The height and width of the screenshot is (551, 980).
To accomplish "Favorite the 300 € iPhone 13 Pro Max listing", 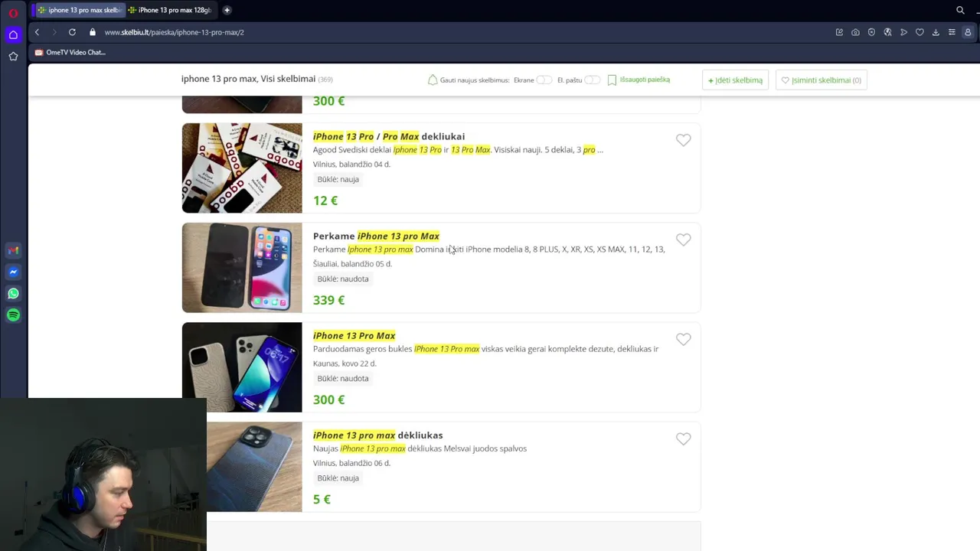I will pos(683,339).
